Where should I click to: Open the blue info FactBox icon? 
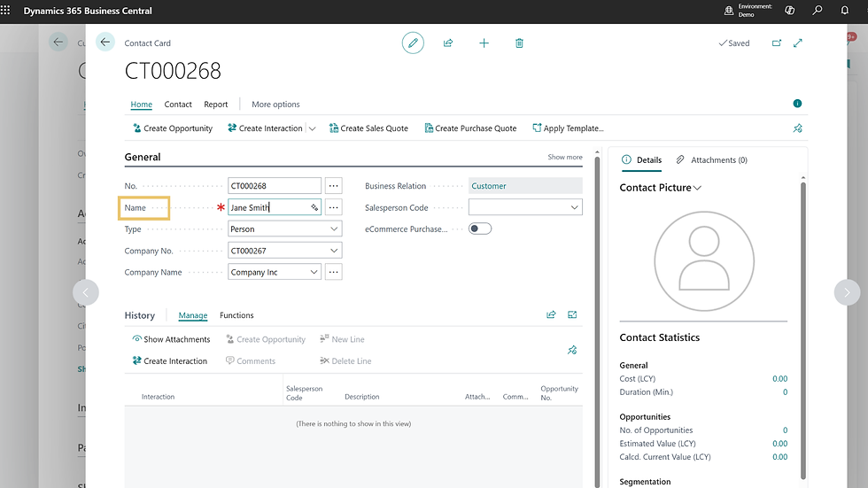pos(797,104)
